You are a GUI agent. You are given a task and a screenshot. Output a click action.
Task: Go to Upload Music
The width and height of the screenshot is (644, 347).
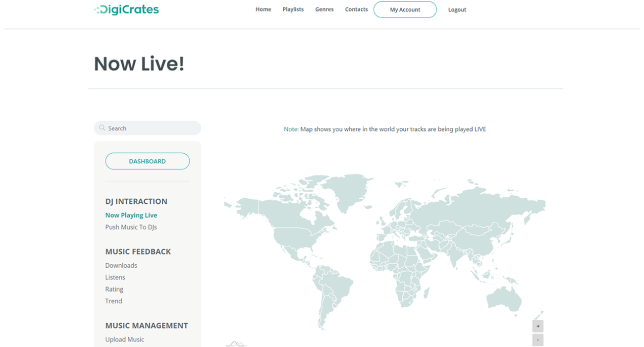tap(124, 340)
